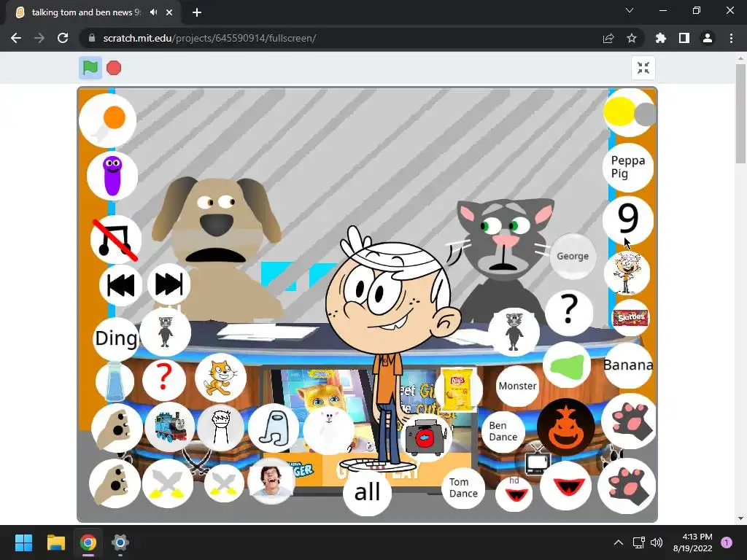This screenshot has height=560, width=747.
Task: Click the laughing man photo button
Action: 271,481
